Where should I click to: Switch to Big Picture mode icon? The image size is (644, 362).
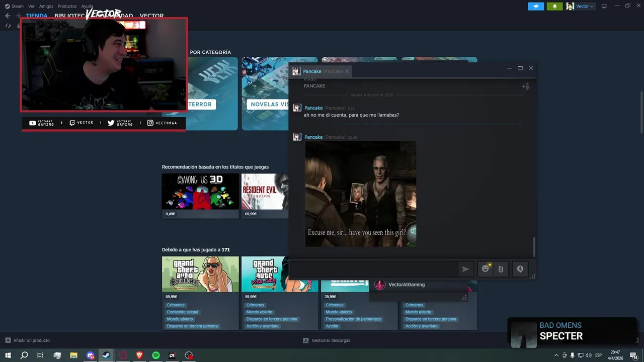pos(604,6)
